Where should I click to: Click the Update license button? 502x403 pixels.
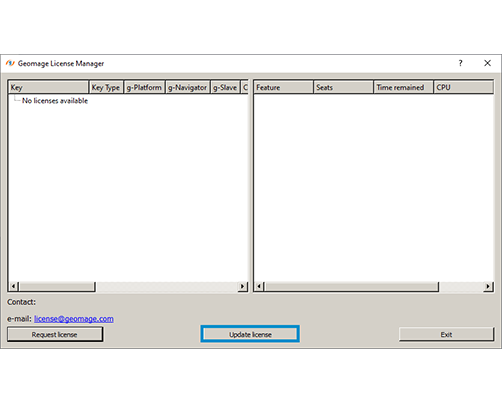(250, 334)
